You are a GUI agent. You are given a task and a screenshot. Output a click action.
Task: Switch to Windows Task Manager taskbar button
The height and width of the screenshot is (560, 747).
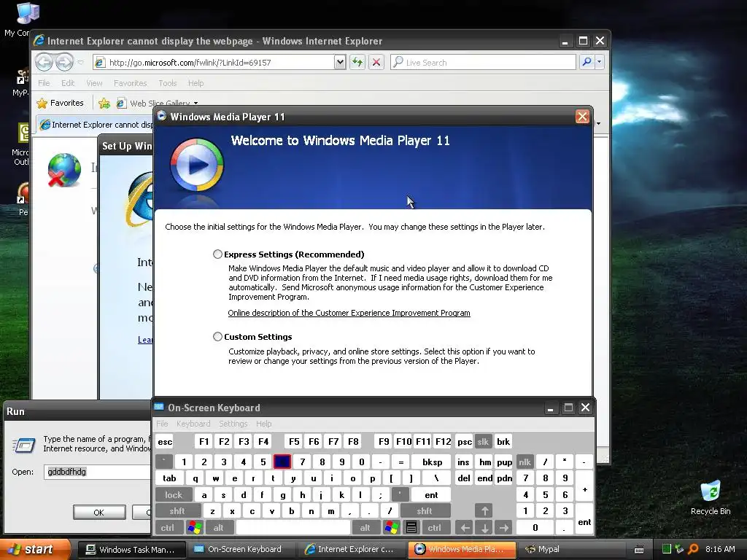pyautogui.click(x=131, y=550)
